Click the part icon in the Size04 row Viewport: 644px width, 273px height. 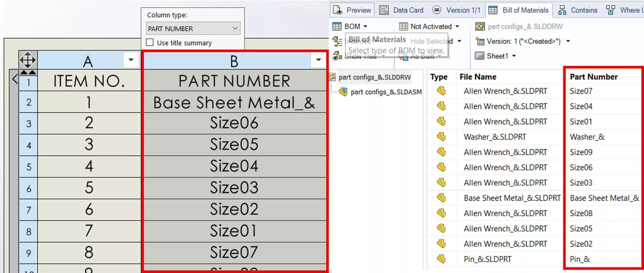click(x=441, y=106)
